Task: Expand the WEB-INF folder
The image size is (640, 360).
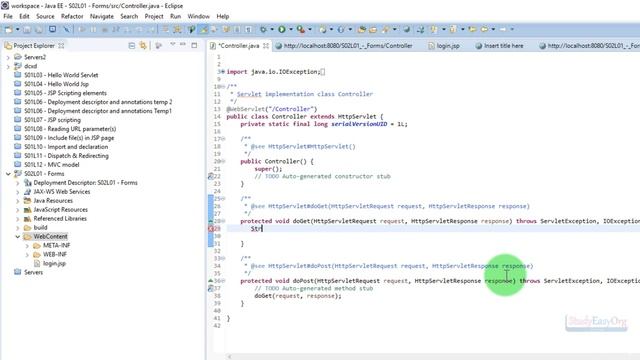Action: 27,255
